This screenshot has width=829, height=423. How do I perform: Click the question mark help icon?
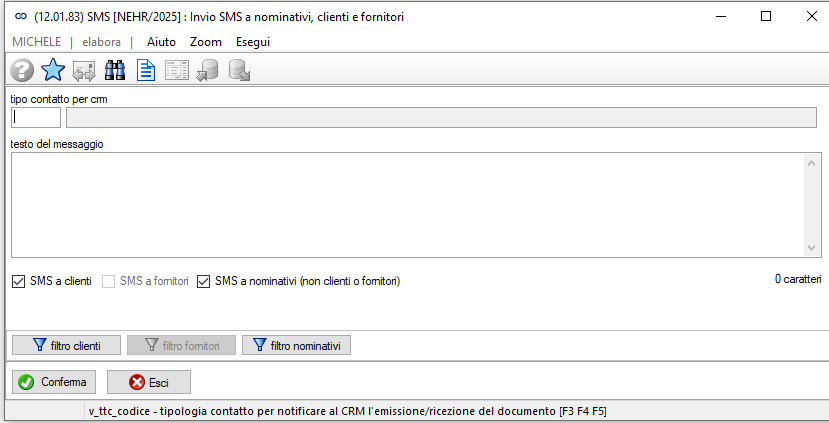[x=22, y=70]
